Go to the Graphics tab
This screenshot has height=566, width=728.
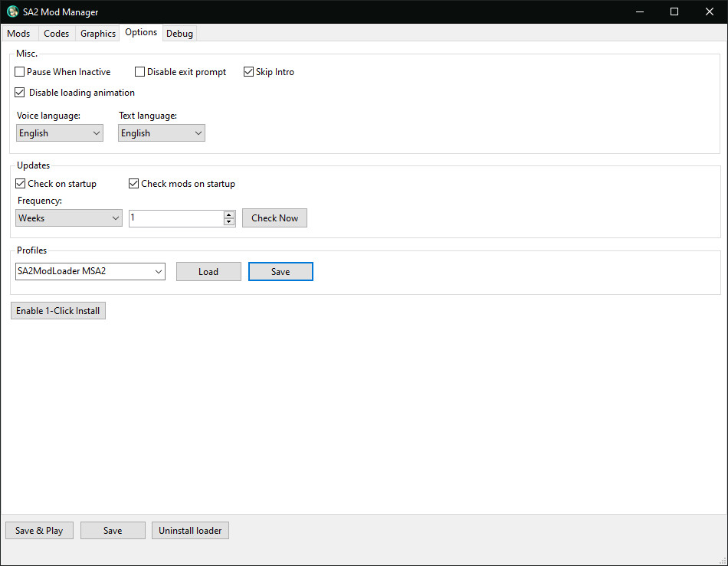pos(98,34)
